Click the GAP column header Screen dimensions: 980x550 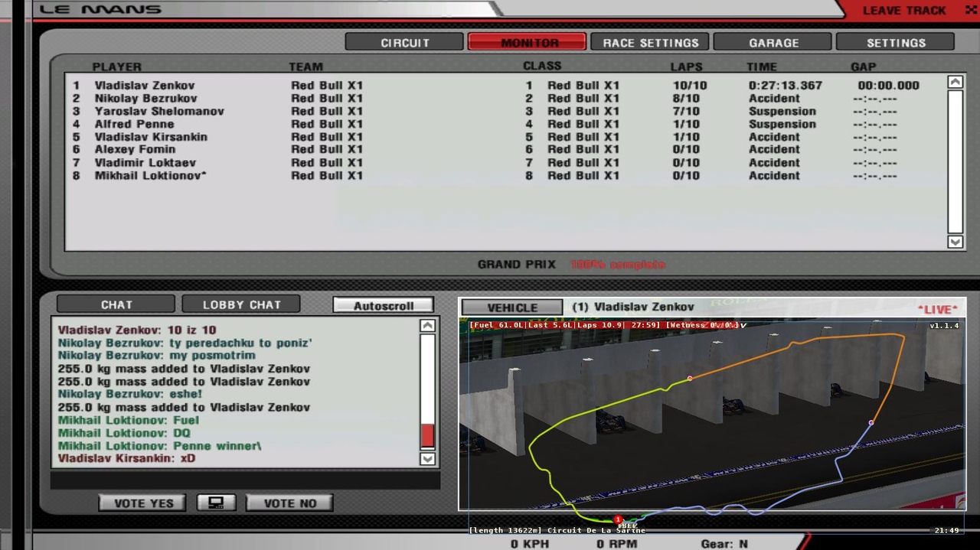click(863, 67)
